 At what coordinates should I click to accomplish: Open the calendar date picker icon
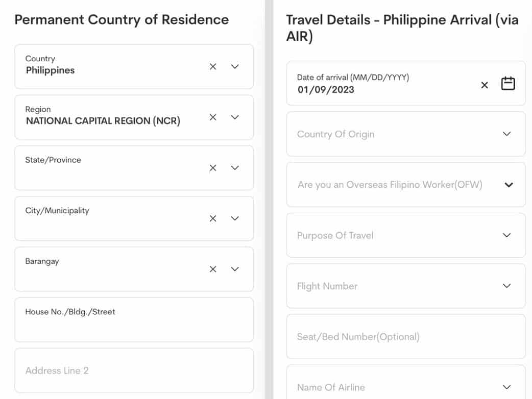(507, 84)
